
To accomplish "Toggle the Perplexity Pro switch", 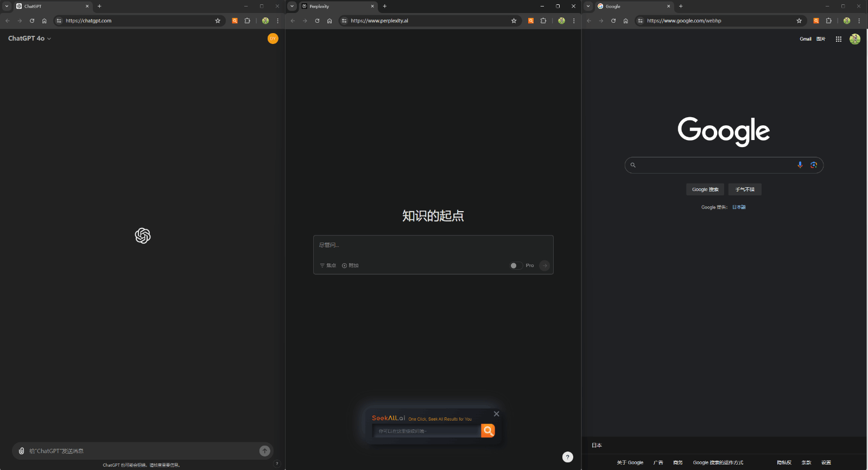I will click(516, 265).
